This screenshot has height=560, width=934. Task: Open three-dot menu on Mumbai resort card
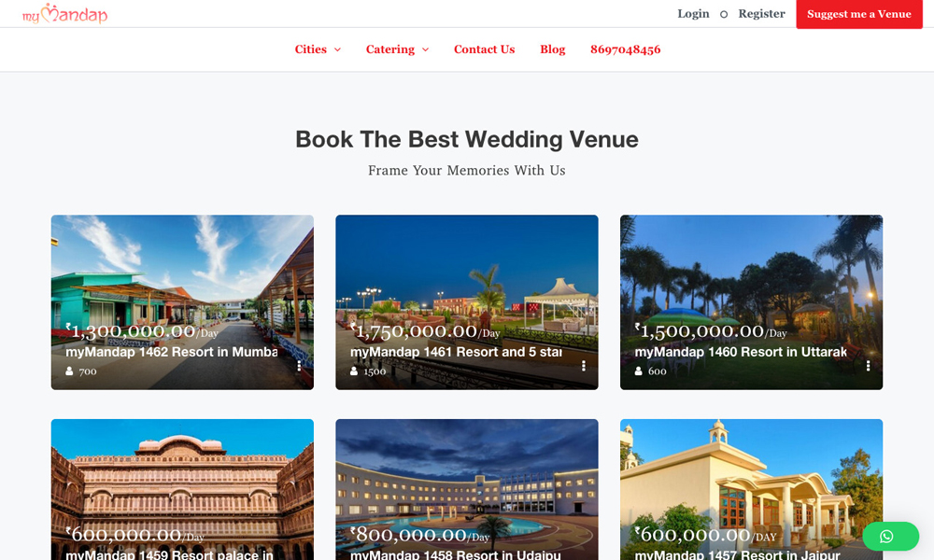click(x=299, y=366)
